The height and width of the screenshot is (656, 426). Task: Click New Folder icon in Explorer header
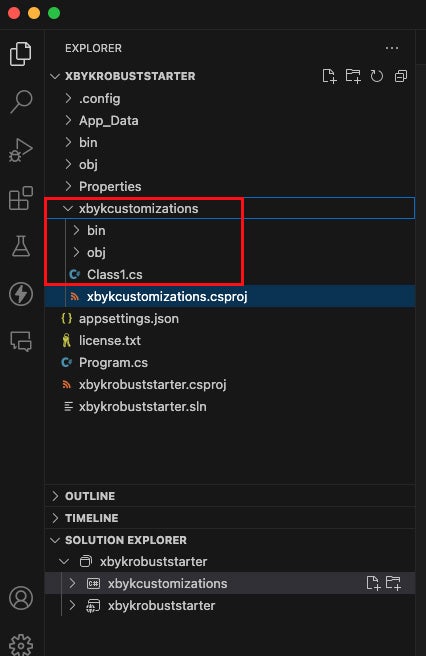click(x=353, y=76)
